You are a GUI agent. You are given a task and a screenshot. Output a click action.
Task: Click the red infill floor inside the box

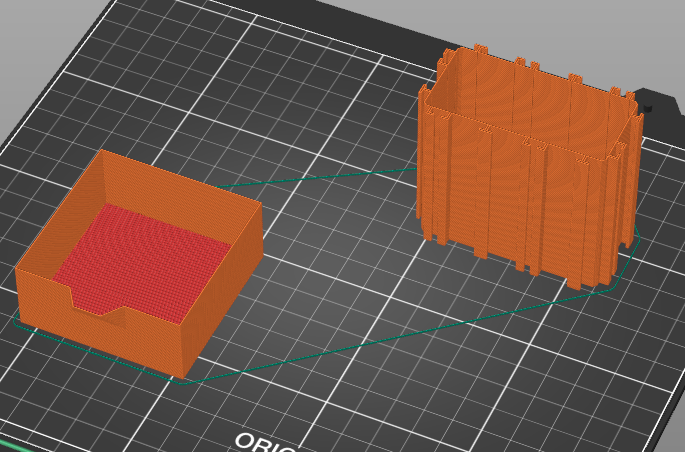pyautogui.click(x=142, y=264)
